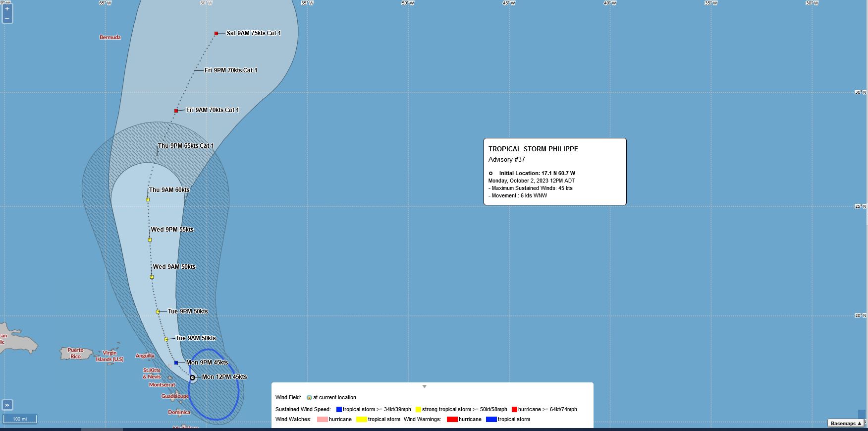Expand the side panel with double-chevron
The height and width of the screenshot is (431, 868).
[7, 405]
